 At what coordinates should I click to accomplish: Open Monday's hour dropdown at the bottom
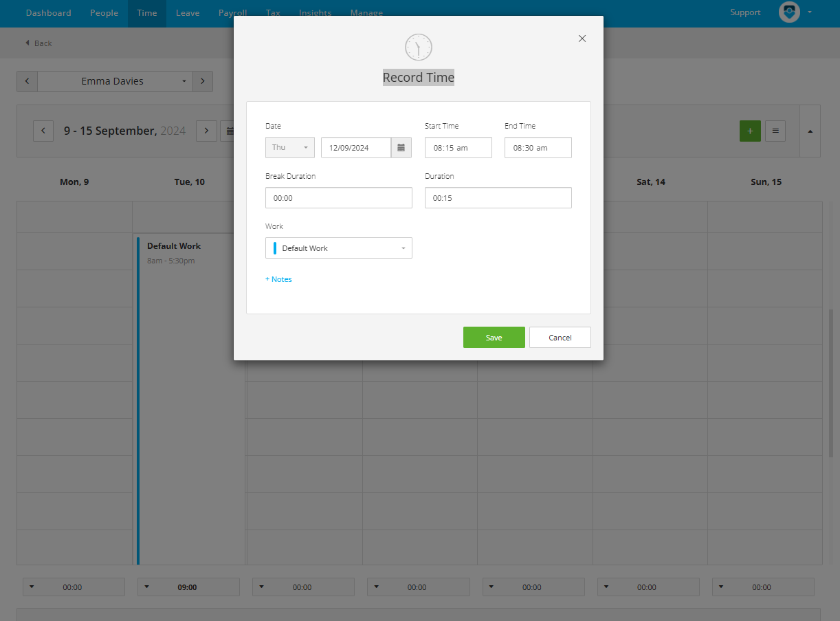tap(31, 587)
